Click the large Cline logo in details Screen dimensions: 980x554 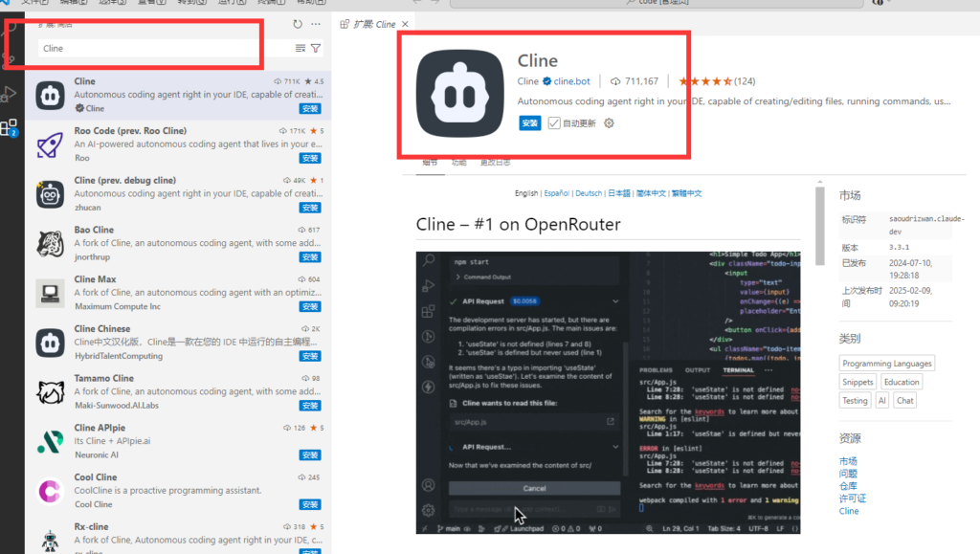click(460, 94)
